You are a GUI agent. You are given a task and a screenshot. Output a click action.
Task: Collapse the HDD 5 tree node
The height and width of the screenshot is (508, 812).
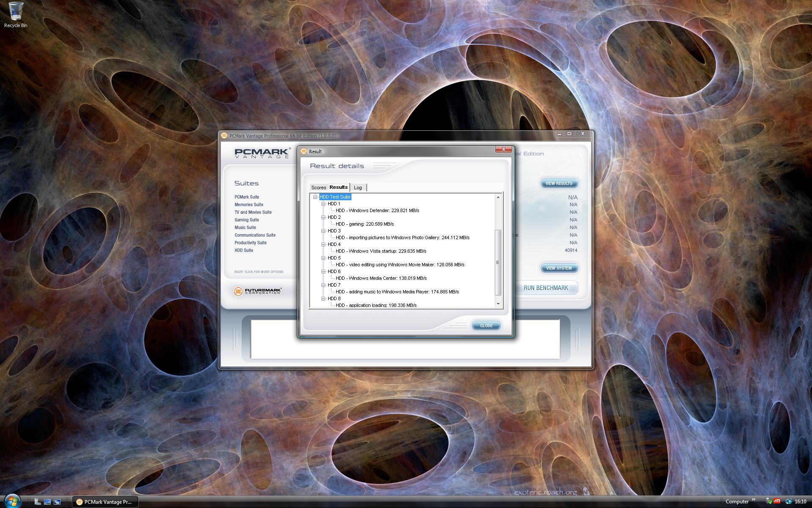click(323, 258)
